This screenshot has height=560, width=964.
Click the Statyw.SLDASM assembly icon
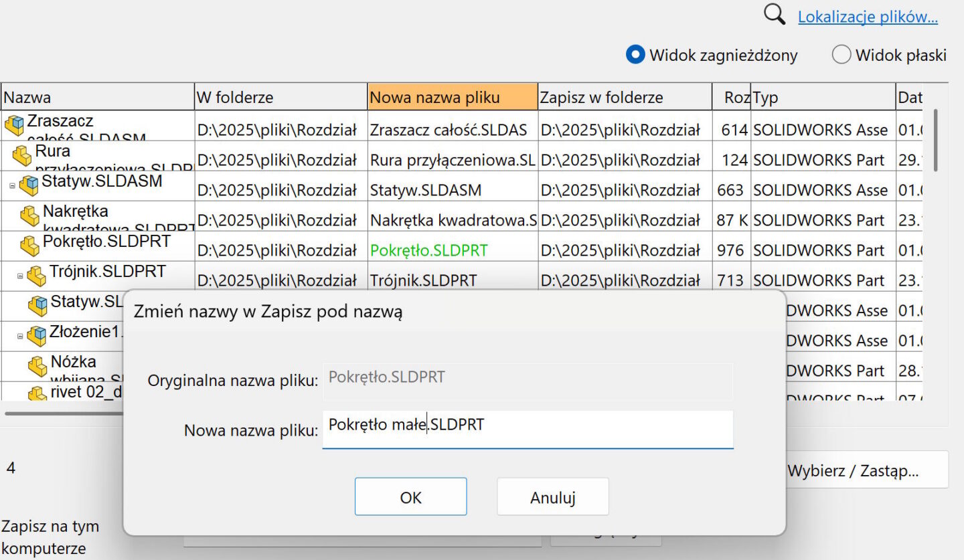tap(29, 185)
